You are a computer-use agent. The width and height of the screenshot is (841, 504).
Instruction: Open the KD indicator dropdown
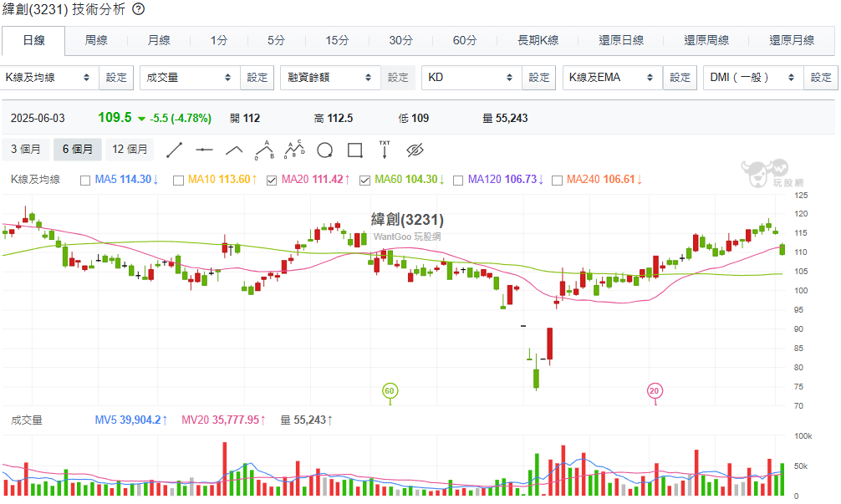(470, 78)
